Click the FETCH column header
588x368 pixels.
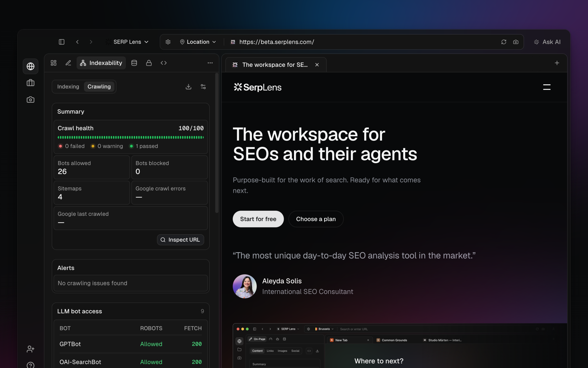193,328
